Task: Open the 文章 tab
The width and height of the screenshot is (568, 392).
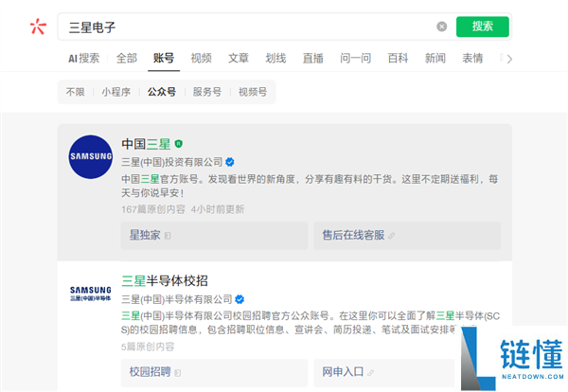Action: pos(239,58)
